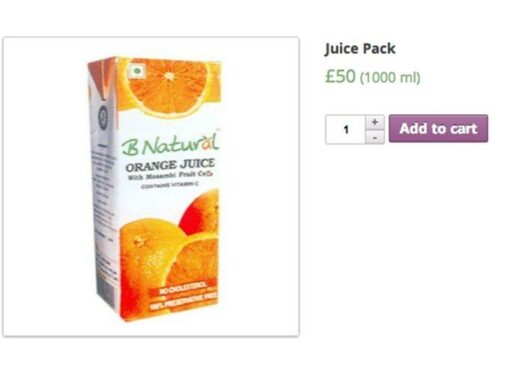Click the green vegetarian mark on the carton
Image resolution: width=510 pixels, height=365 pixels.
(x=137, y=71)
